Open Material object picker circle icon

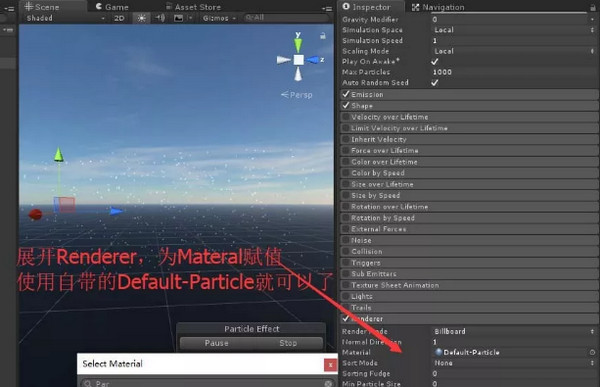coord(592,352)
